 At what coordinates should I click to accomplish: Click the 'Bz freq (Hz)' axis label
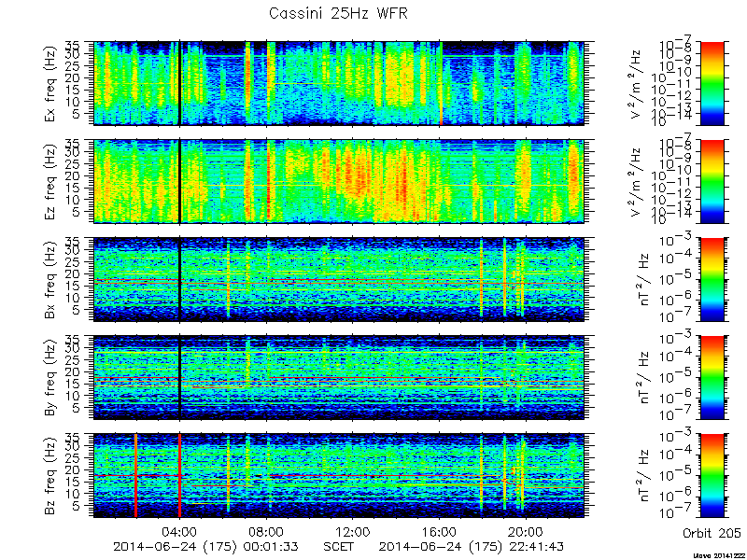tap(50, 476)
